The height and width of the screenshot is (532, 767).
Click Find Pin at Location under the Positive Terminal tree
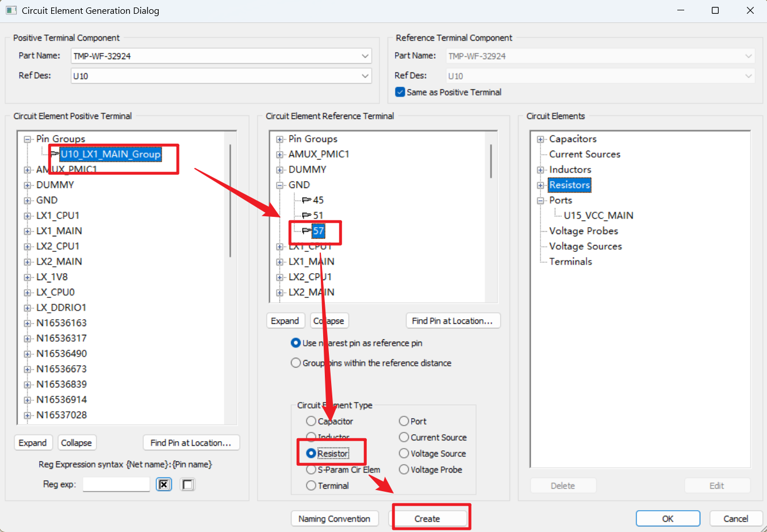[191, 443]
